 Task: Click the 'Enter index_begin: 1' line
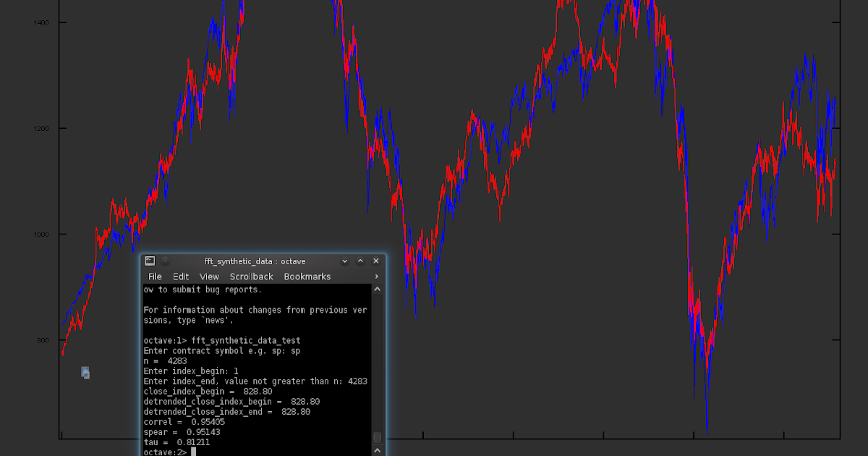tap(191, 371)
